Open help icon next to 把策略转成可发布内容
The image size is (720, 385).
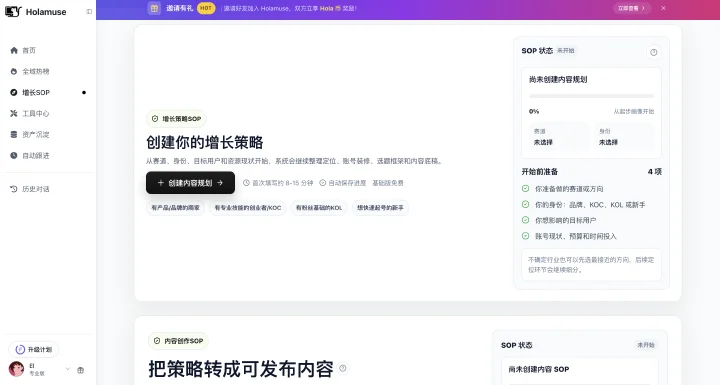(343, 368)
